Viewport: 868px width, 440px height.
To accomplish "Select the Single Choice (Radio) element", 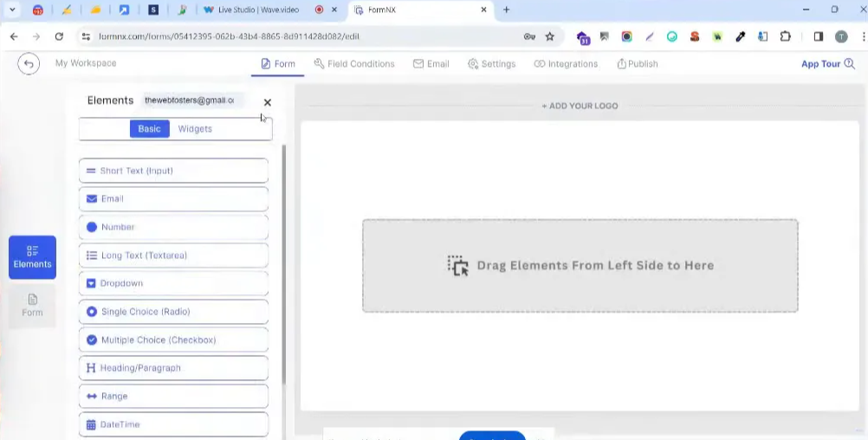I will pyautogui.click(x=173, y=312).
